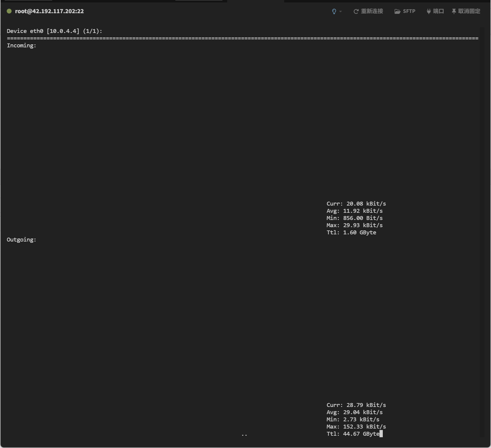Click incoming Max: 29.93 kBit/s value
The width and height of the screenshot is (491, 448).
pos(355,225)
